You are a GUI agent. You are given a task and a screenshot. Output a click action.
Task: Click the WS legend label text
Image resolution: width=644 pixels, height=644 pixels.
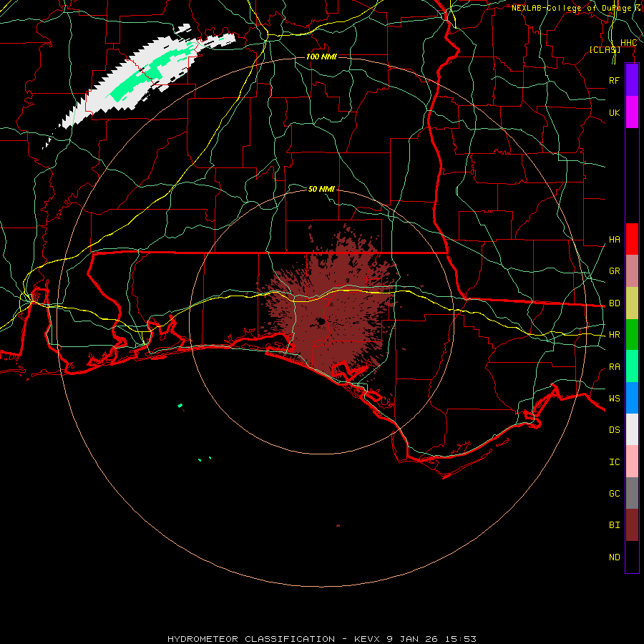614,398
